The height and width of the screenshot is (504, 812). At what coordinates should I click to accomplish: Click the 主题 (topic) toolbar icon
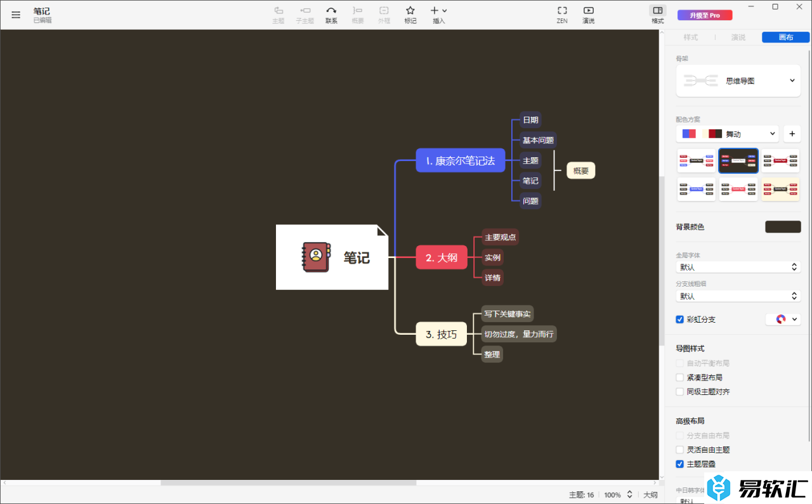tap(278, 15)
